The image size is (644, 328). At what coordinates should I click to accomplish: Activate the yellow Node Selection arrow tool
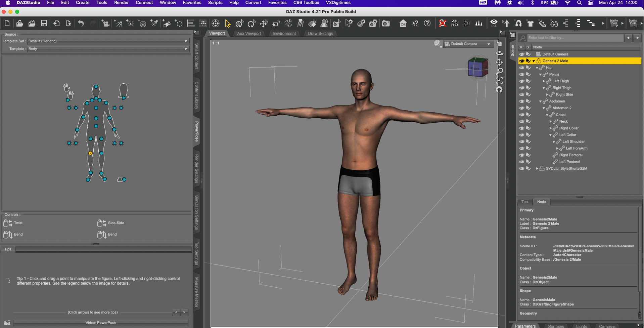[228, 23]
